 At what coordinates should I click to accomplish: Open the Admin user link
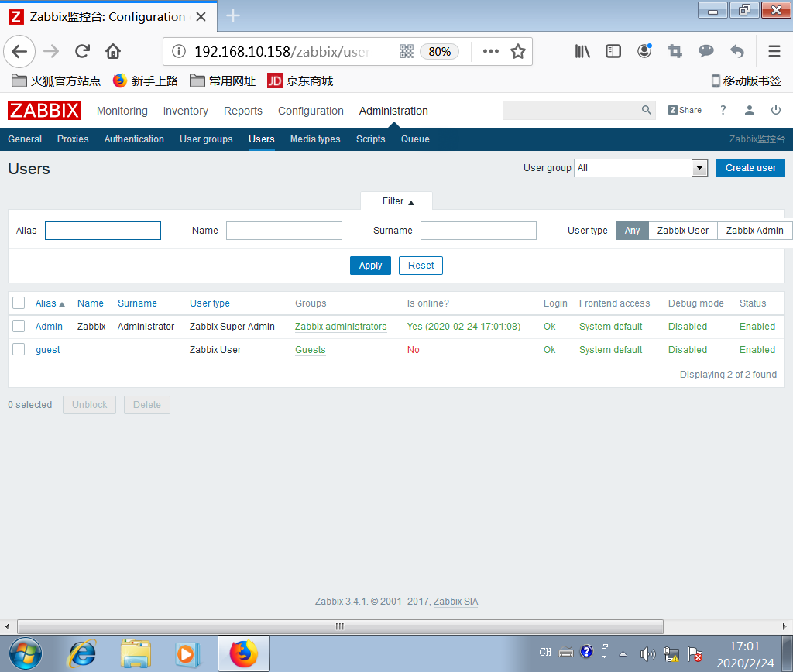click(49, 327)
